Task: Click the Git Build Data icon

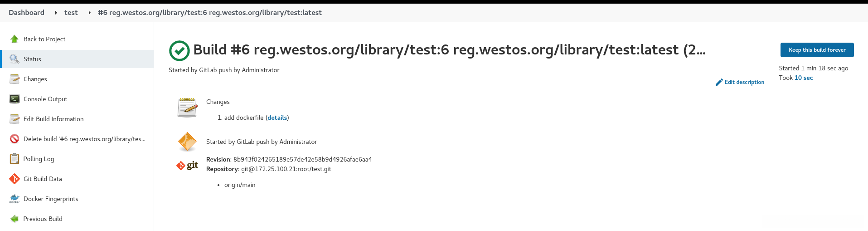Action: point(15,179)
